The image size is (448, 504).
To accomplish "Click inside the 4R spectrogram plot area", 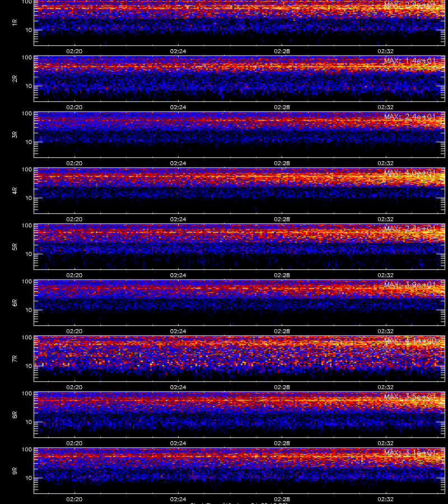I will [x=240, y=190].
